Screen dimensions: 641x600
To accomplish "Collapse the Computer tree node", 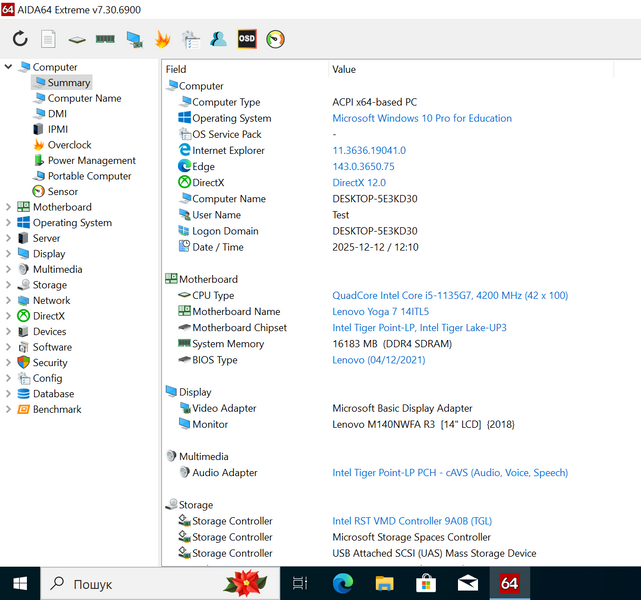I will tap(8, 67).
